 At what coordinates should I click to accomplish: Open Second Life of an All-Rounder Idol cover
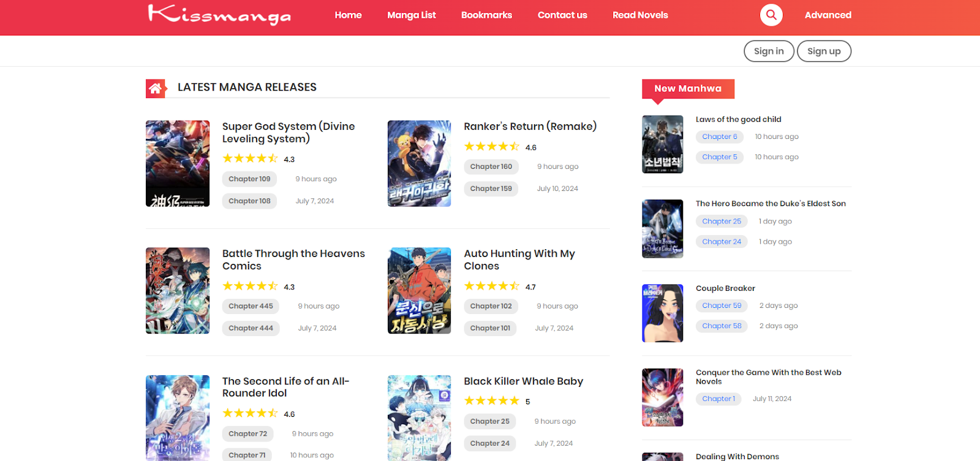coord(178,418)
